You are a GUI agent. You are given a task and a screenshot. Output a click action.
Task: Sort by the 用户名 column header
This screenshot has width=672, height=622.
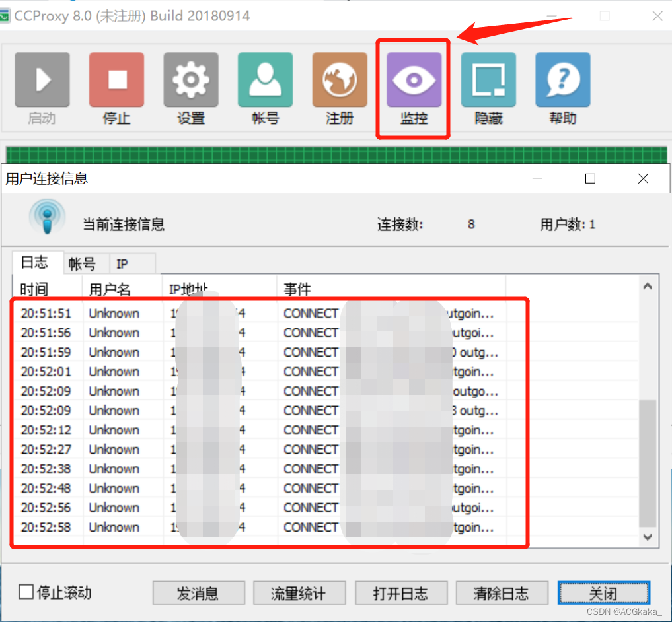point(122,289)
